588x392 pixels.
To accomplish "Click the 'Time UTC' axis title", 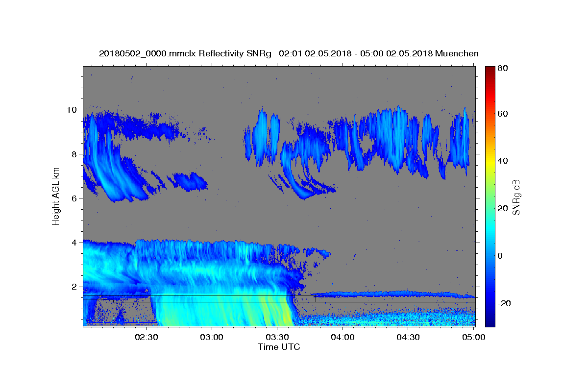I will [x=279, y=347].
